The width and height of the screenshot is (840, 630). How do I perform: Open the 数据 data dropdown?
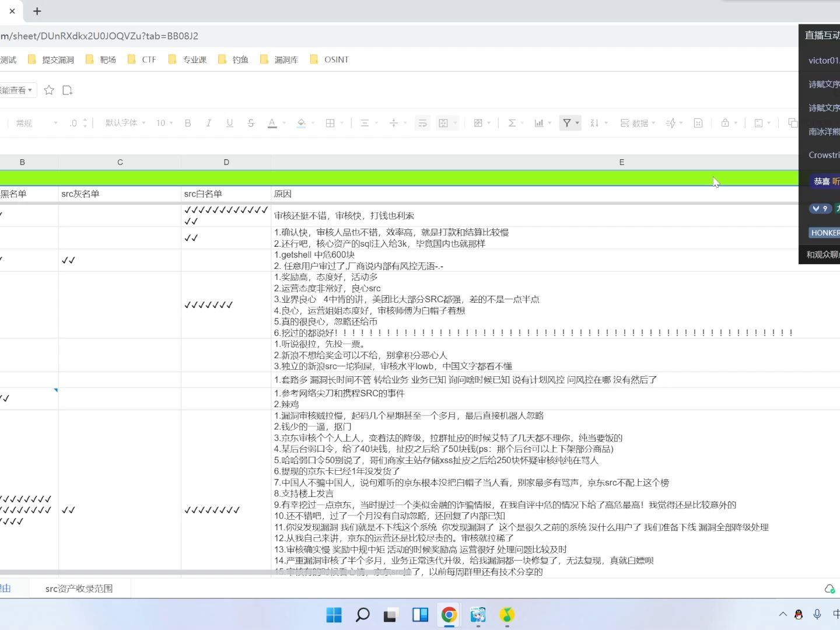[x=638, y=123]
